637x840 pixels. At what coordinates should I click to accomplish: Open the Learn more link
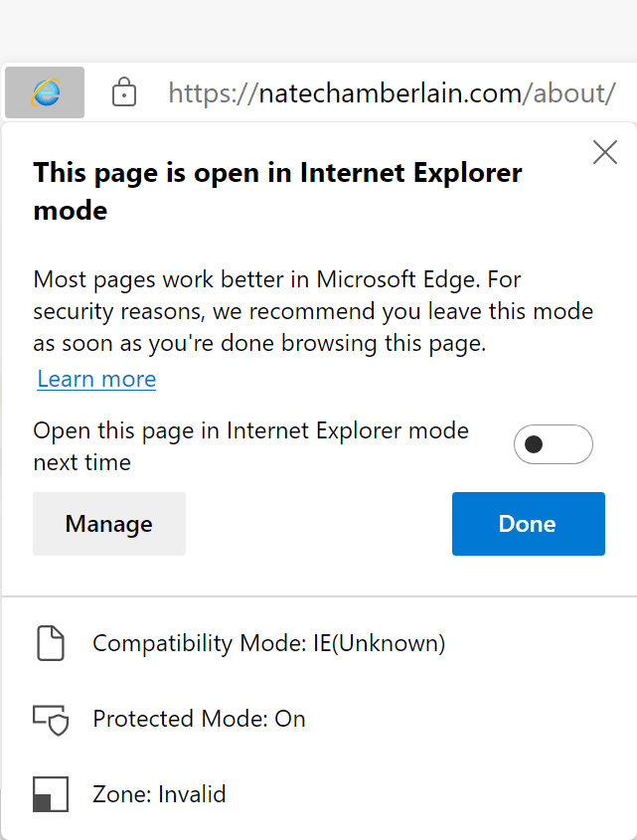[x=95, y=379]
